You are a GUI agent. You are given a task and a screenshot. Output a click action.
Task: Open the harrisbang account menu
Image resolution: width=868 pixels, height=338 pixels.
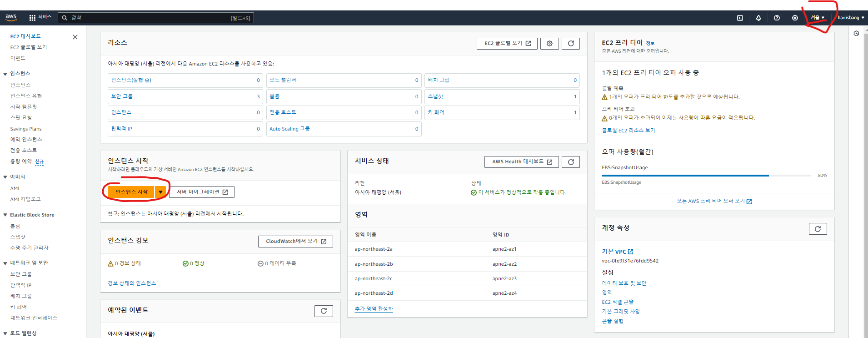coord(851,18)
